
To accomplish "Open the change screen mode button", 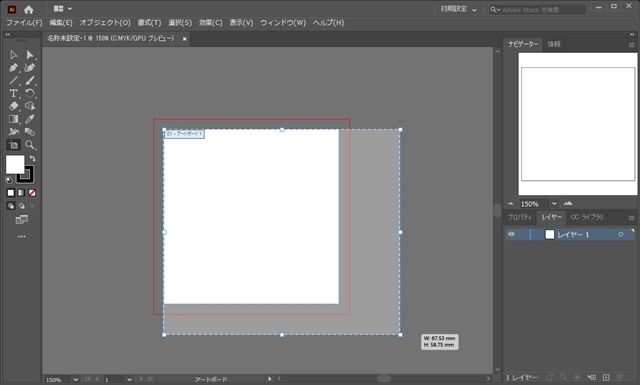I will pyautogui.click(x=22, y=220).
